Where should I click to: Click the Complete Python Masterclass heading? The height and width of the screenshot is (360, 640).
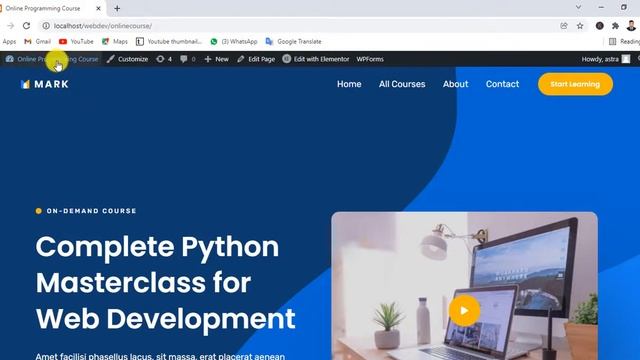tap(165, 282)
